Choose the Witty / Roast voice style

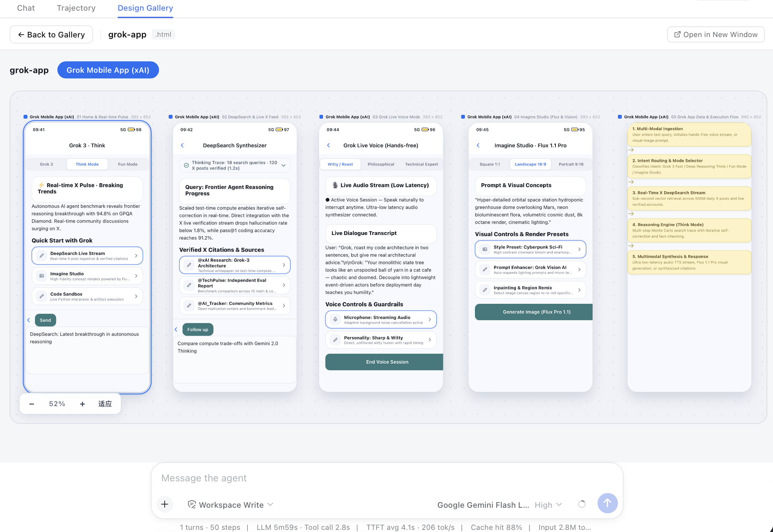click(x=340, y=164)
